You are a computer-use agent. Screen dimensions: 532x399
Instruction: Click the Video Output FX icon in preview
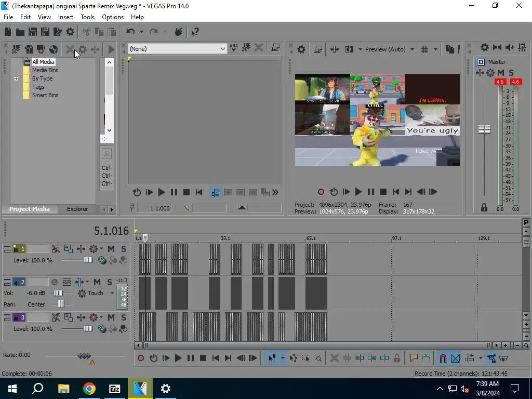(335, 49)
